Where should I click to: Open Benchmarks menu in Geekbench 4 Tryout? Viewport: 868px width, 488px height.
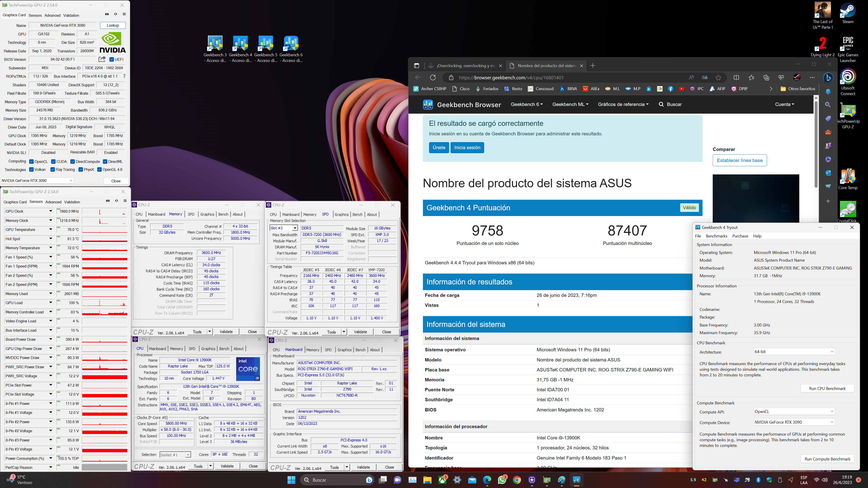click(716, 236)
